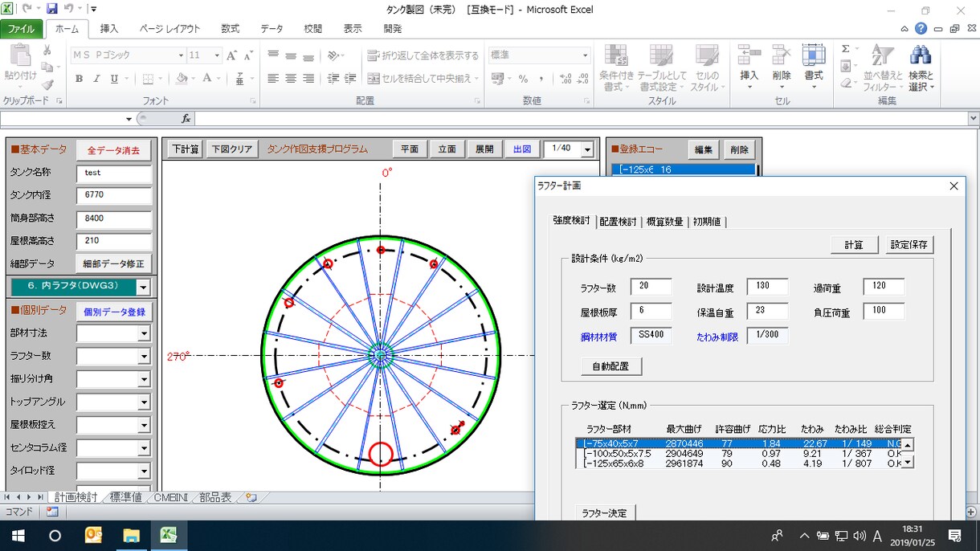
Task: Apply percent style with the % icon
Action: coord(523,79)
